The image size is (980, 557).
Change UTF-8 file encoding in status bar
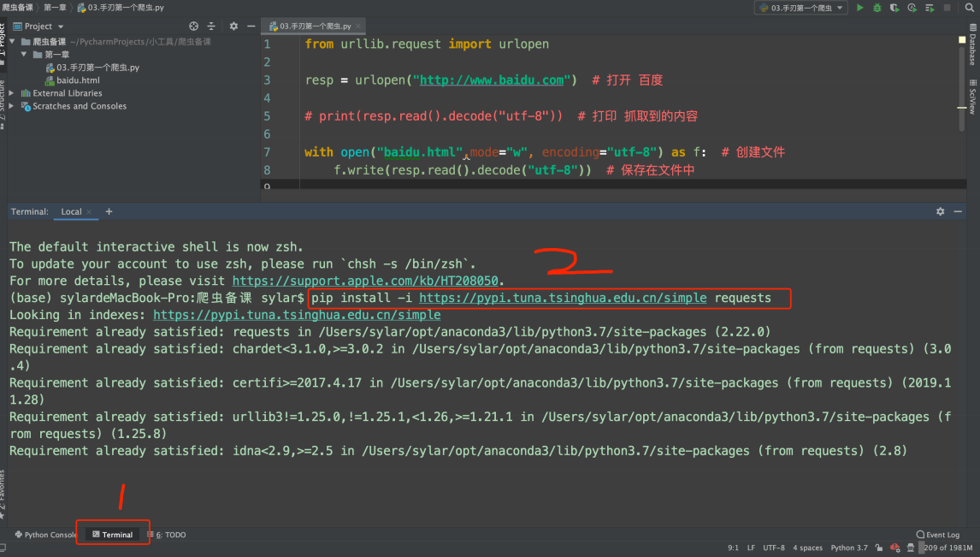[x=774, y=548]
